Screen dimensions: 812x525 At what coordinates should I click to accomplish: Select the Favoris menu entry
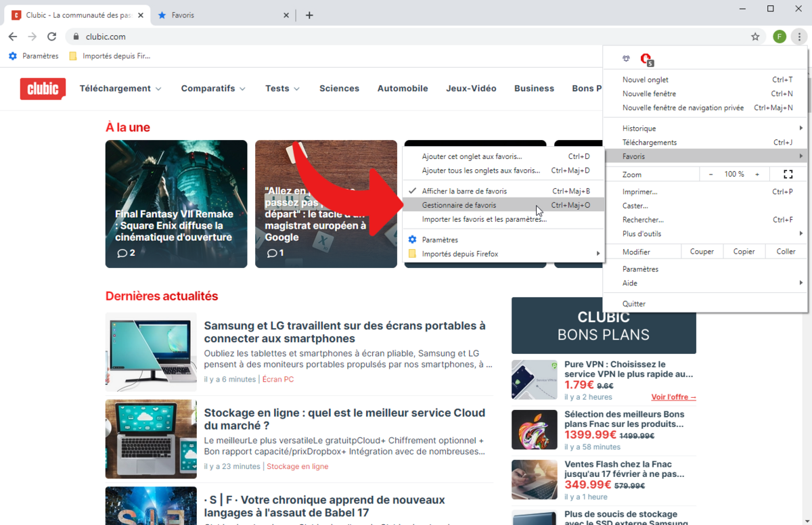705,156
